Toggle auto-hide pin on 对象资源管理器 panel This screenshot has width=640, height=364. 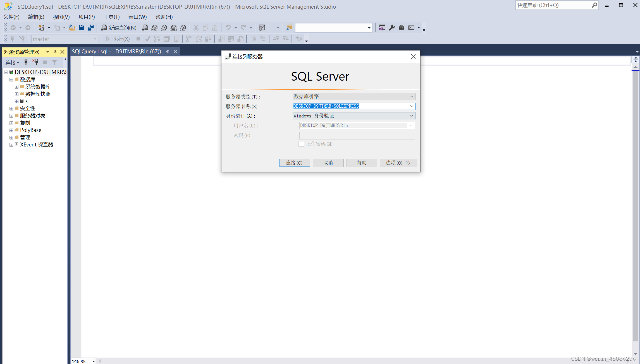click(55, 52)
